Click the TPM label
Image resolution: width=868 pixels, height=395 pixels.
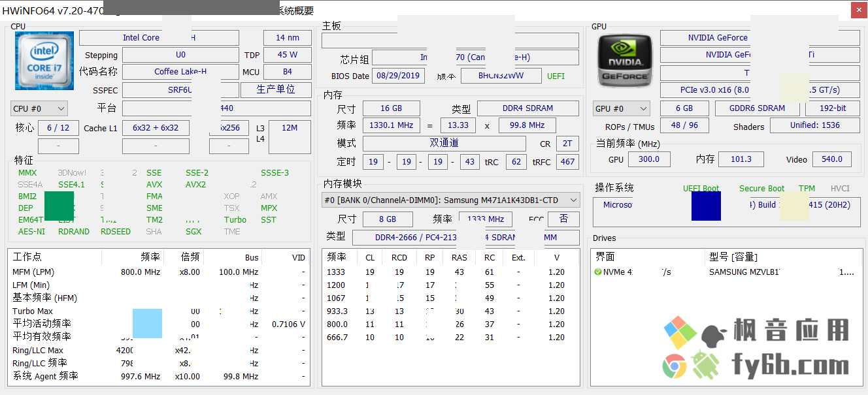point(807,189)
